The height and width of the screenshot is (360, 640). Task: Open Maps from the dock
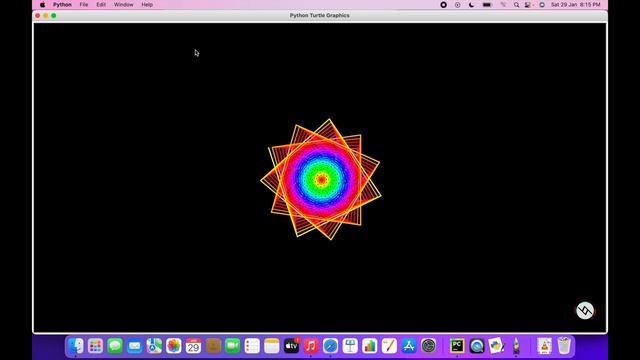154,346
